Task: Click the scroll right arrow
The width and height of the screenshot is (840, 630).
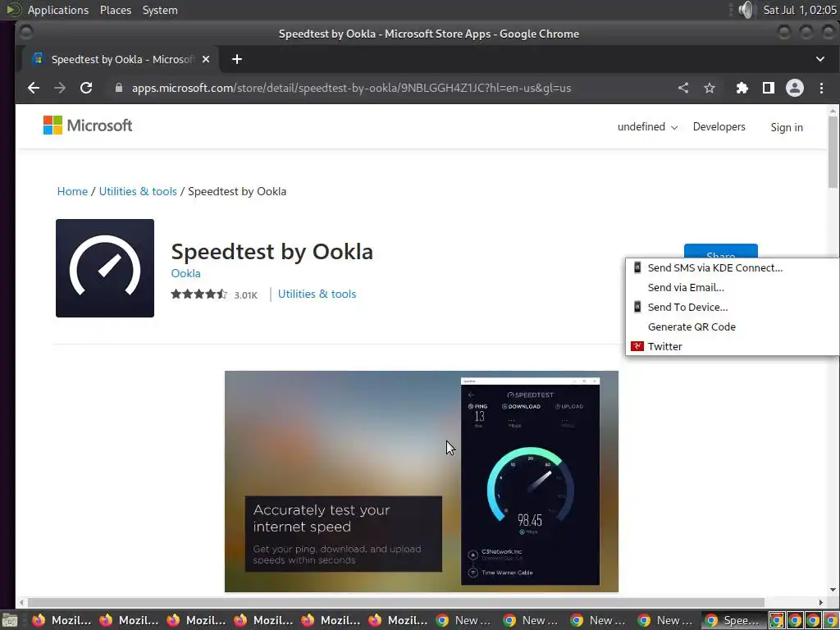Action: pos(820,602)
